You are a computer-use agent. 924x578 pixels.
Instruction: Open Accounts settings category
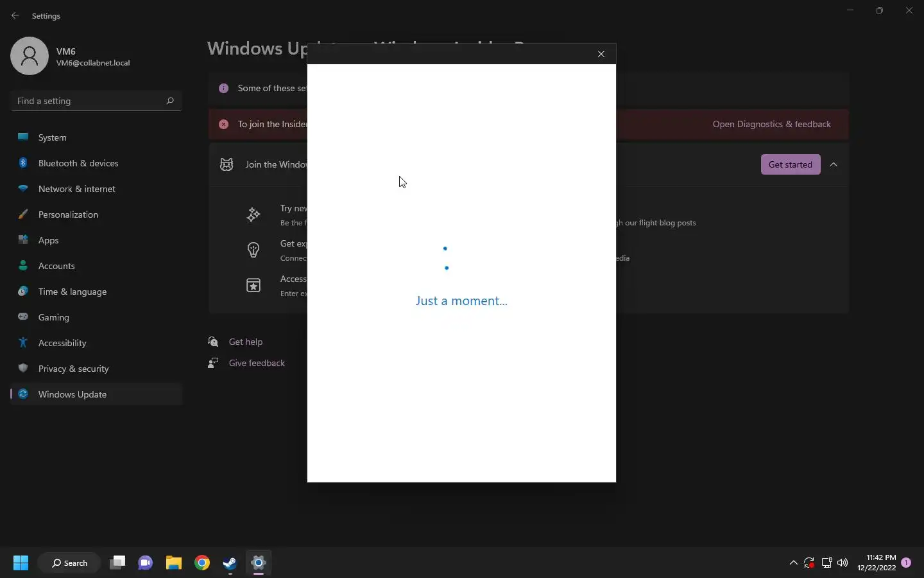tap(96, 266)
